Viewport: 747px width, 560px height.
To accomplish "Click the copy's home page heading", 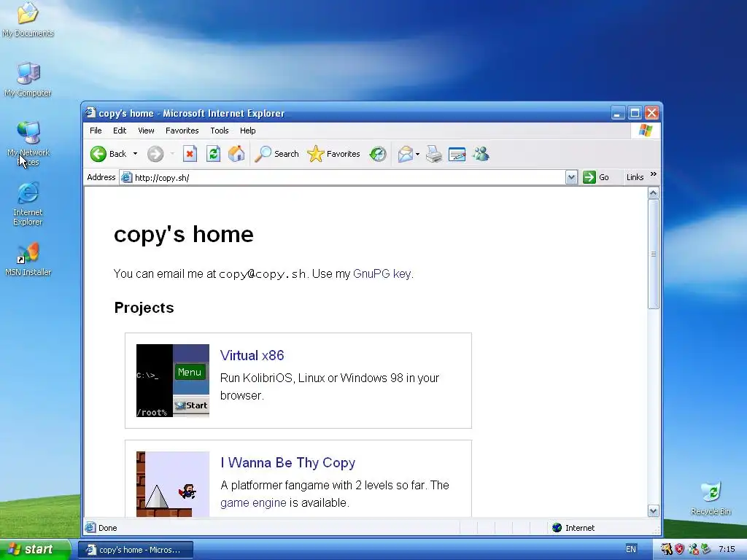I will pyautogui.click(x=183, y=234).
